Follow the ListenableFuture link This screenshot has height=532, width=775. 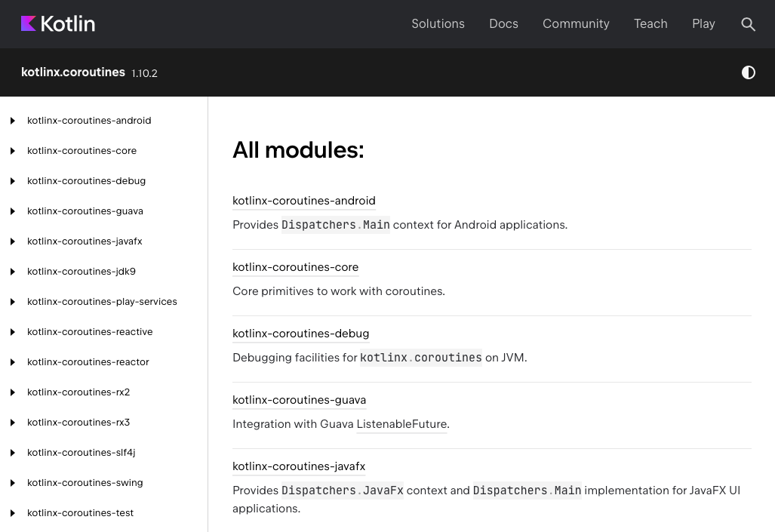[401, 424]
